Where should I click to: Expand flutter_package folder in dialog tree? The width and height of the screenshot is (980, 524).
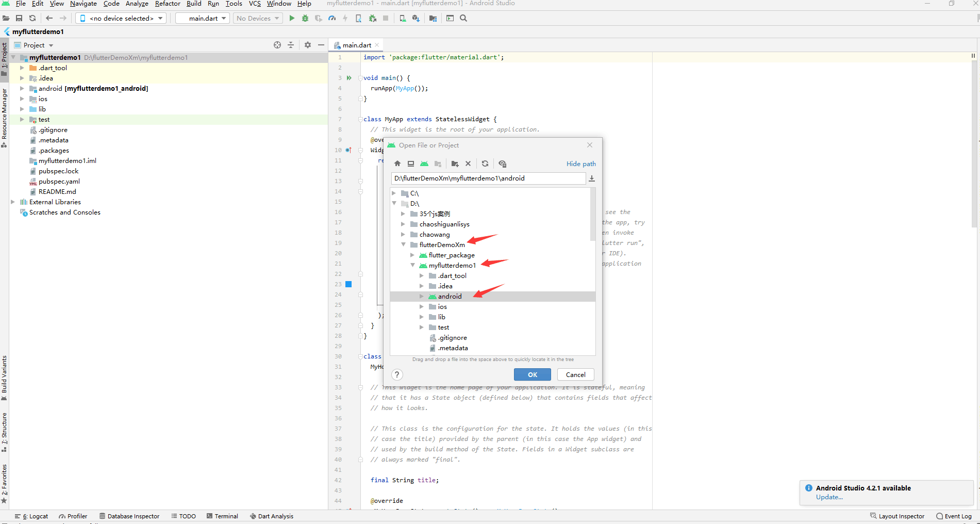click(x=412, y=255)
